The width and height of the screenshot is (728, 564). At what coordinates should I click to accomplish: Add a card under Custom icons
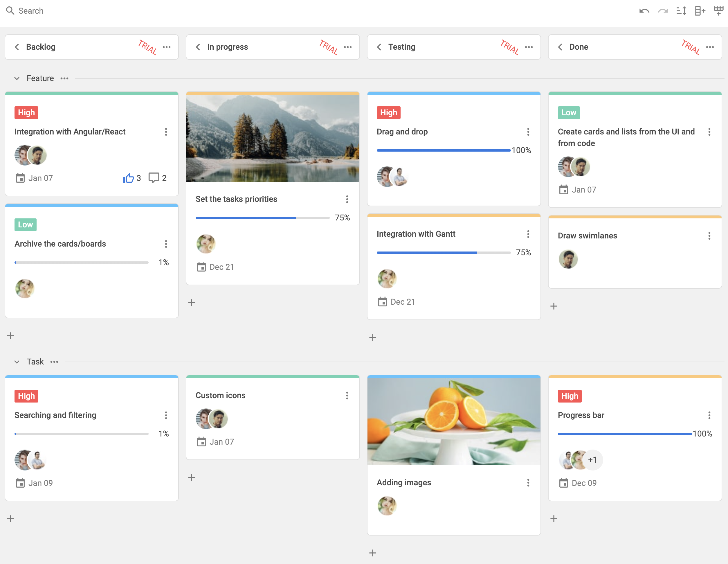click(x=192, y=478)
